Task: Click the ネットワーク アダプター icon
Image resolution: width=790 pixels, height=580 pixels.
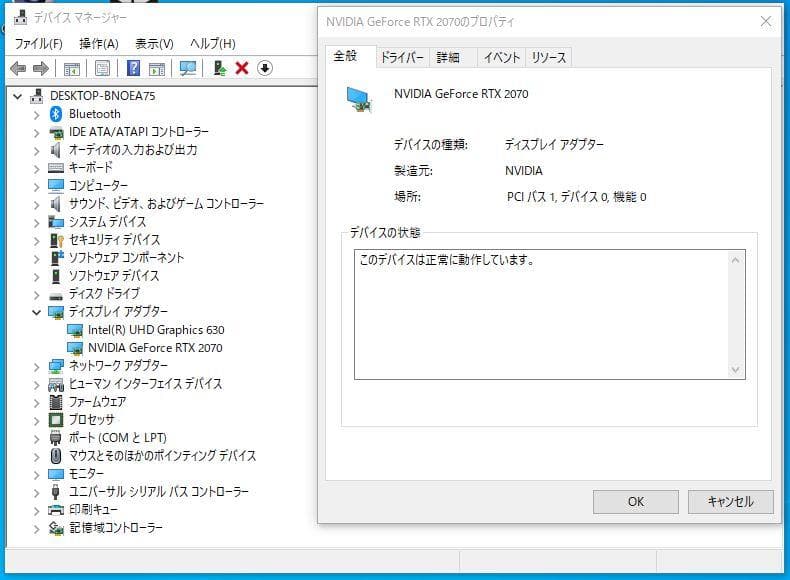Action: [x=56, y=366]
